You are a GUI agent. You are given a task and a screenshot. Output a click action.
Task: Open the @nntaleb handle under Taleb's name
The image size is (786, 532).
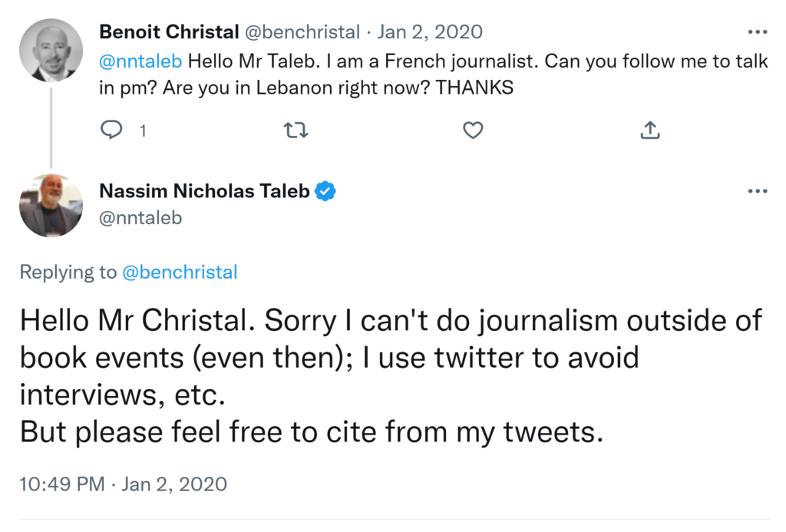[x=140, y=218]
